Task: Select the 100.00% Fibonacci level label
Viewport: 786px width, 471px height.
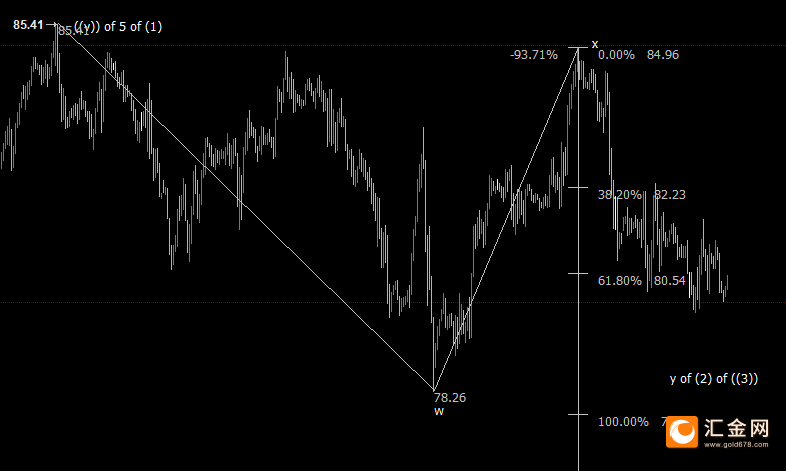Action: coord(623,421)
